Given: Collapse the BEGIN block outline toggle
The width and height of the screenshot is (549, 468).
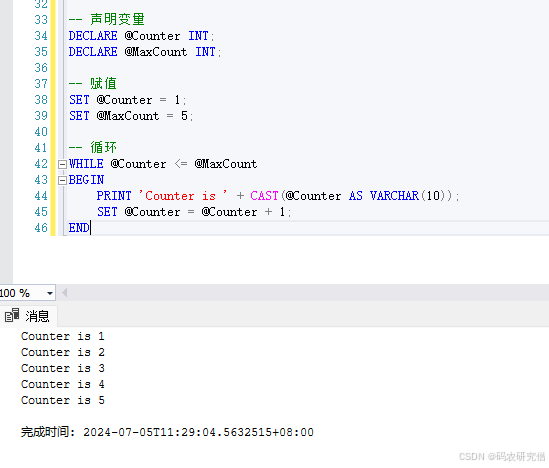Looking at the screenshot, I should (x=62, y=180).
